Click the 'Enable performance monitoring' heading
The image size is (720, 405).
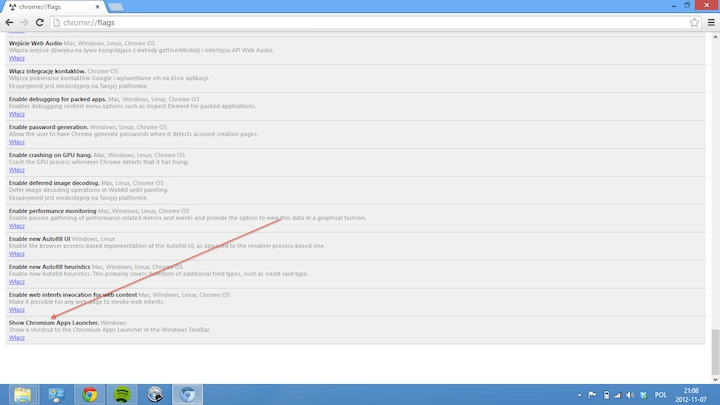[53, 211]
